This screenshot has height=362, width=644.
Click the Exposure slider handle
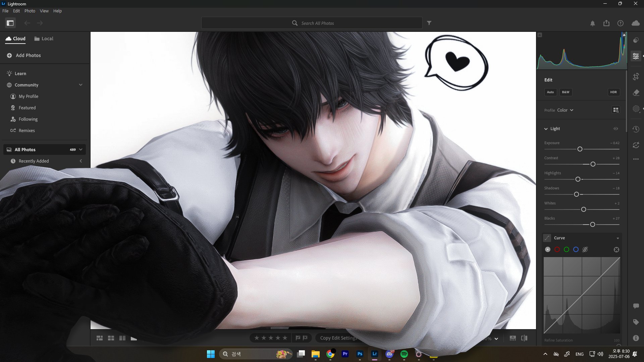pos(580,149)
